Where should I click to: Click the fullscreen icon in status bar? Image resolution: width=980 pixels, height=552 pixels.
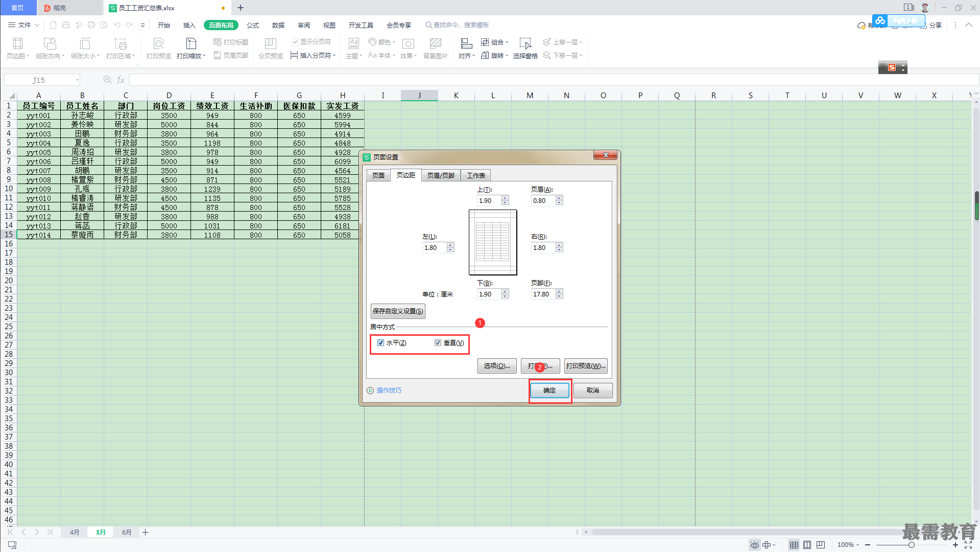click(968, 545)
